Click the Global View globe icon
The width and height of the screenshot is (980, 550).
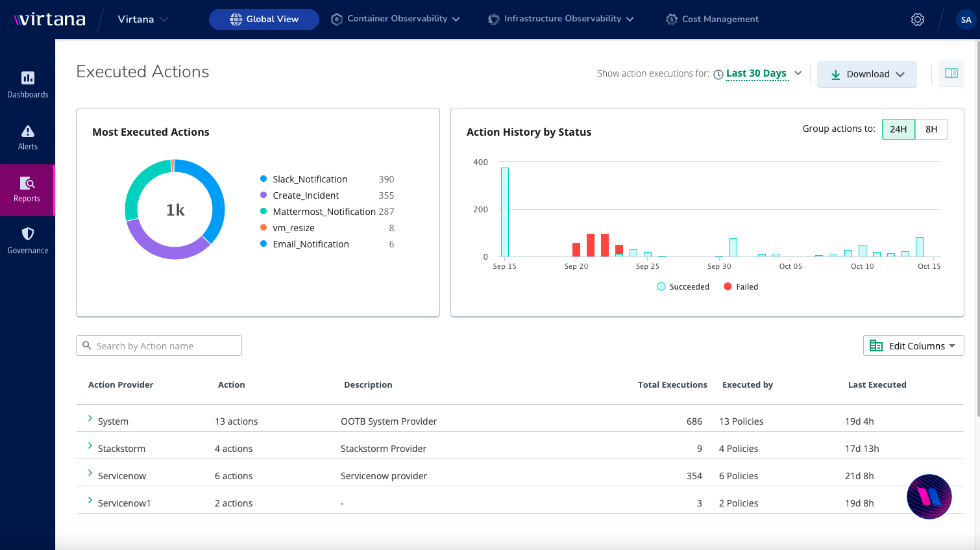(236, 19)
